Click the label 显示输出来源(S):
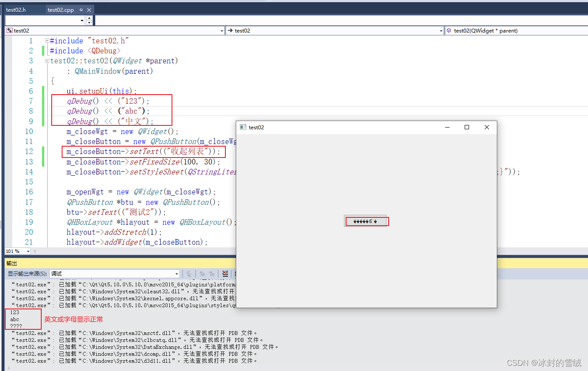The image size is (588, 371). click(x=27, y=274)
